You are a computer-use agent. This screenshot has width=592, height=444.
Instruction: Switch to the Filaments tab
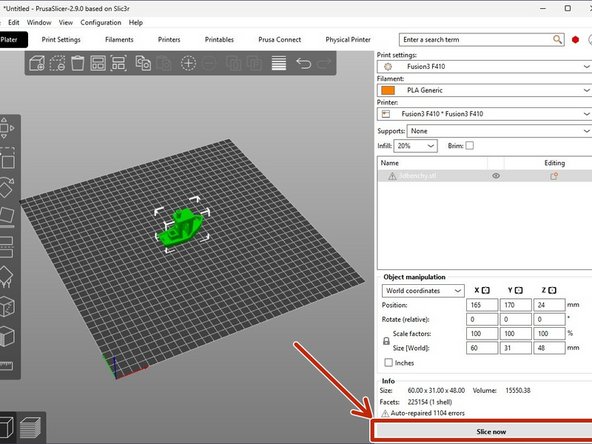(119, 40)
